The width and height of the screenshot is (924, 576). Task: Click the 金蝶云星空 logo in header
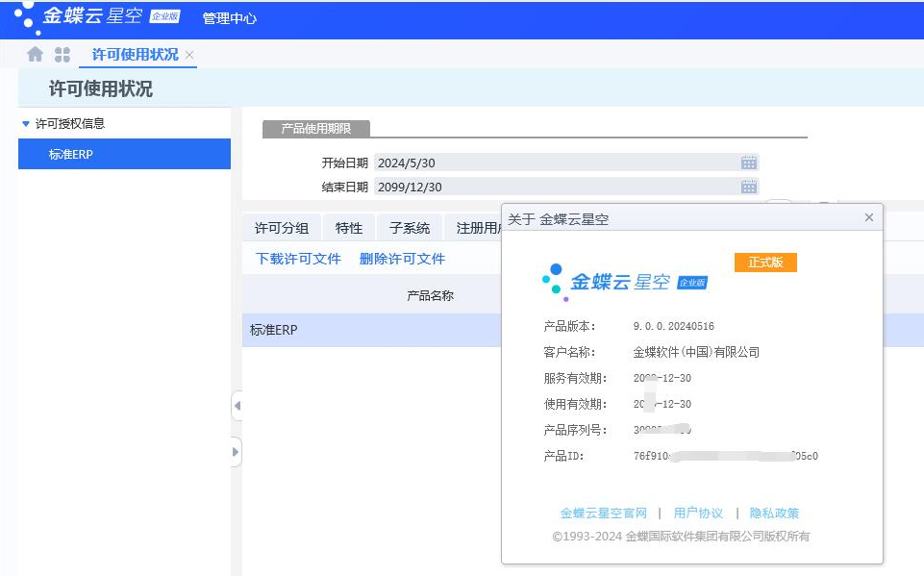click(97, 16)
